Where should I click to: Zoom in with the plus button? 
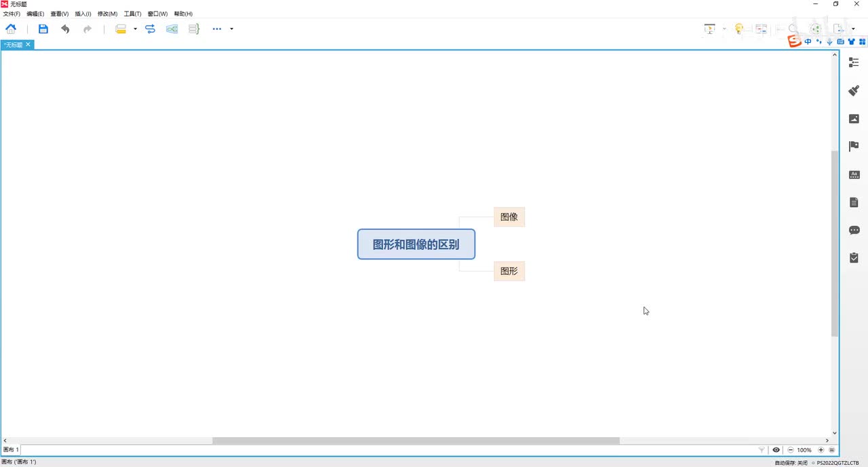(821, 450)
